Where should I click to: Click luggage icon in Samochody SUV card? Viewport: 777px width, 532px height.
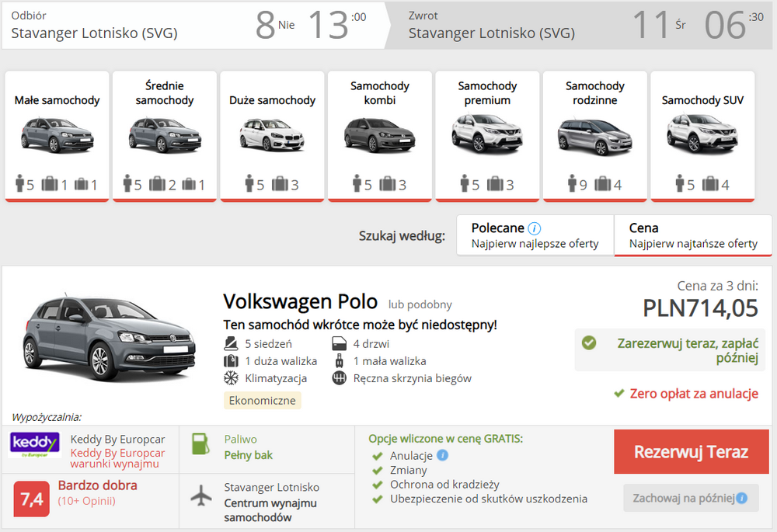(709, 184)
